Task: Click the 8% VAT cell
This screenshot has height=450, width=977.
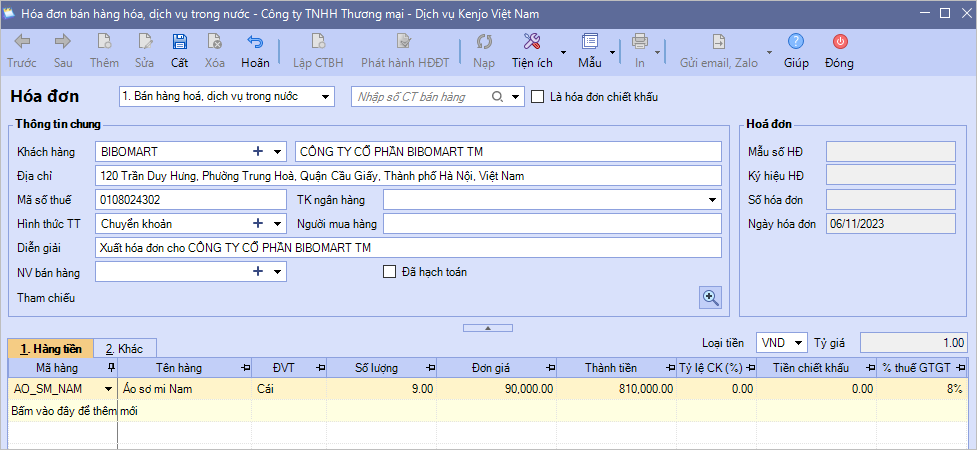Action: pos(922,389)
